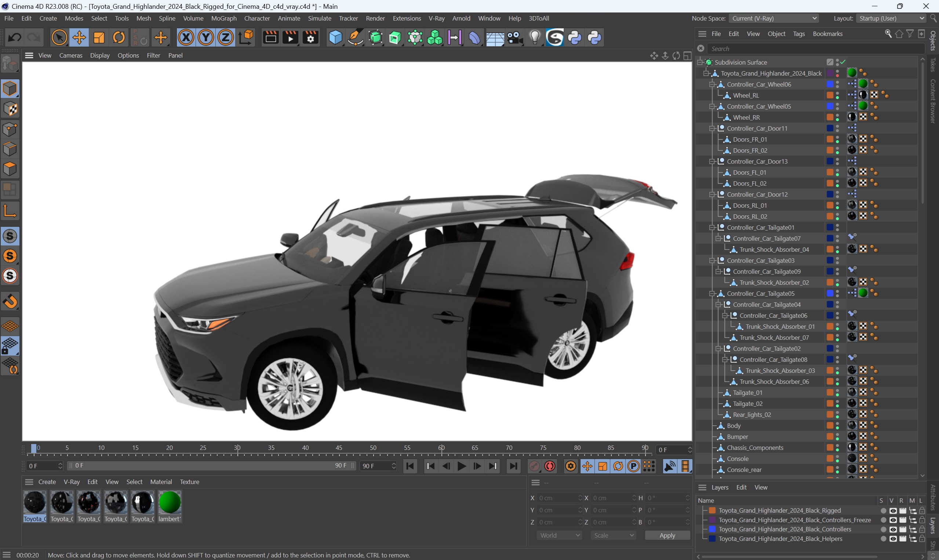Collapse Controller_Car_Tailgate05 tree node

[712, 294]
